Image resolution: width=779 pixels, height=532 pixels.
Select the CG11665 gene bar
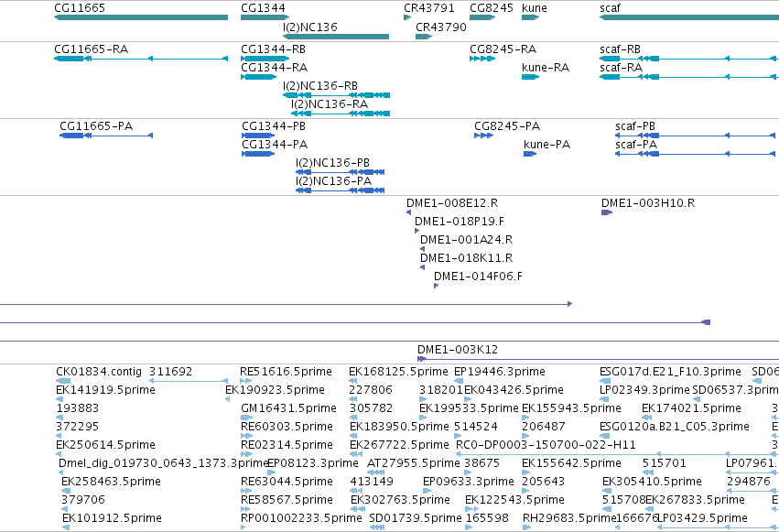141,17
